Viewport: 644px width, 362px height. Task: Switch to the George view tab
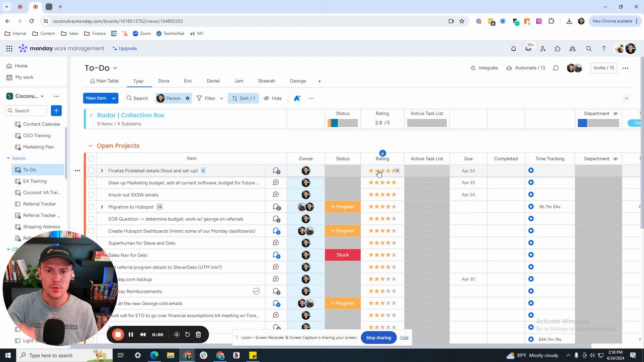[298, 81]
